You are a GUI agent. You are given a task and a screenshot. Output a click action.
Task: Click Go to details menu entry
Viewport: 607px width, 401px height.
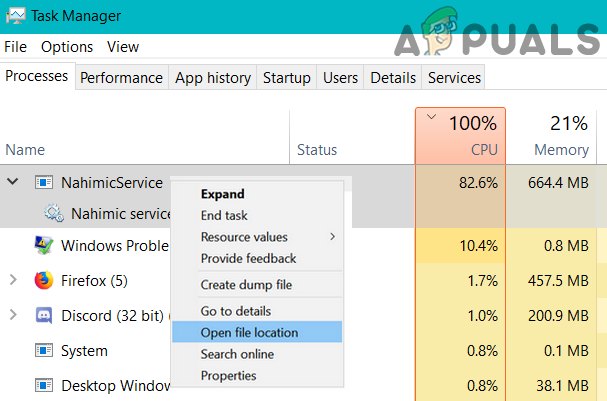click(x=235, y=311)
